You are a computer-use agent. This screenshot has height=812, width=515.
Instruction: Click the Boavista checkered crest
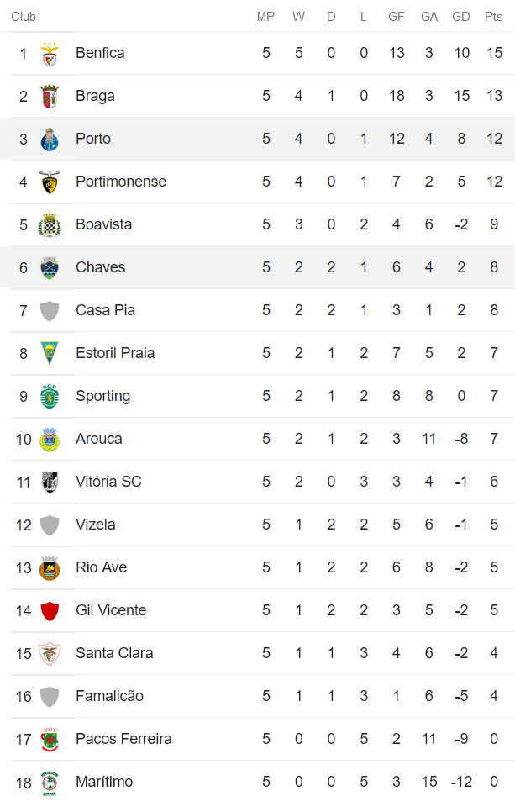[x=50, y=225]
